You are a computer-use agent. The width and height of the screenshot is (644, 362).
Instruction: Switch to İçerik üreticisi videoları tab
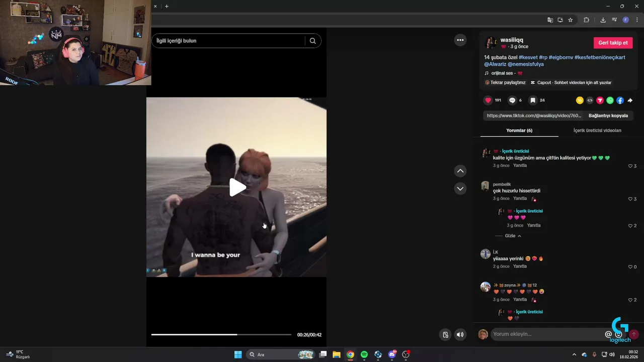pos(597,130)
